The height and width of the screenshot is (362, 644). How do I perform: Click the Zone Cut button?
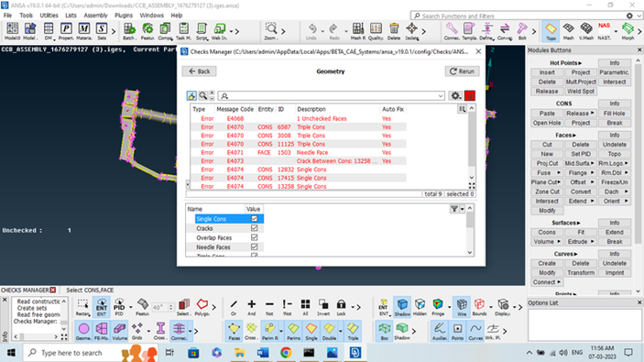[547, 192]
